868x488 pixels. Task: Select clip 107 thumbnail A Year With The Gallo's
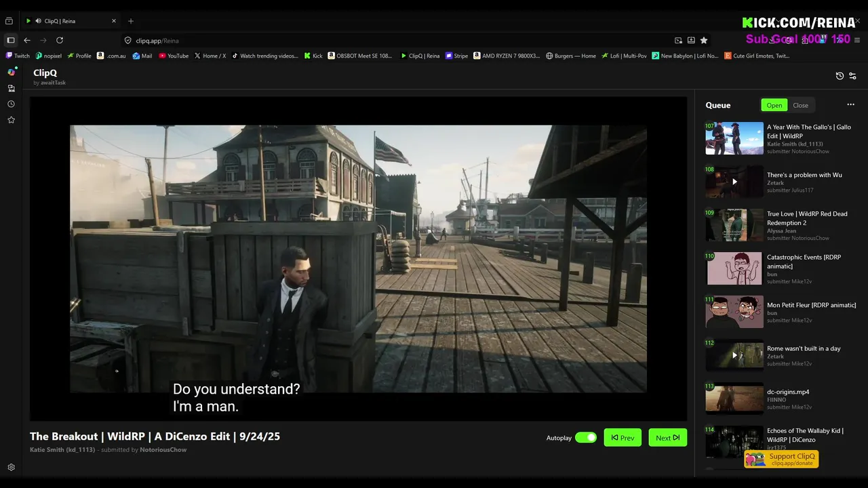point(734,138)
